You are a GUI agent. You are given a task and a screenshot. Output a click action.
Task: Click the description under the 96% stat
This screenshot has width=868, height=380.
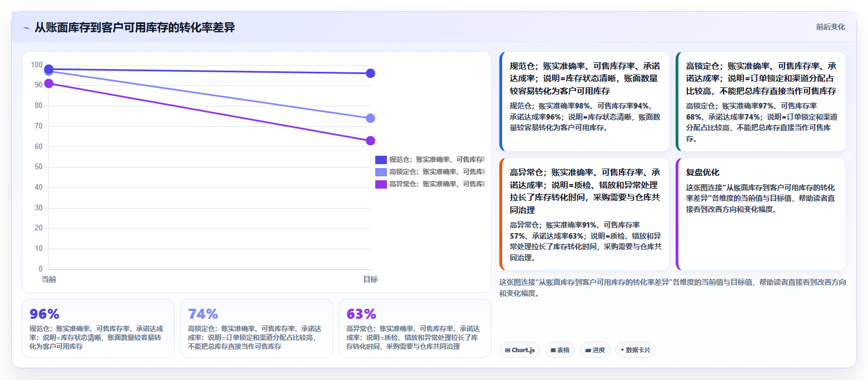tap(97, 338)
